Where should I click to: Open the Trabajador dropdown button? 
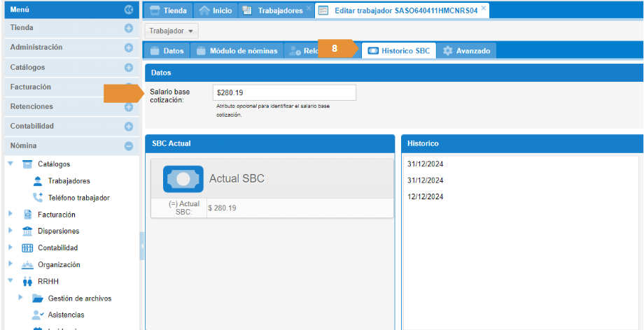[x=171, y=31]
